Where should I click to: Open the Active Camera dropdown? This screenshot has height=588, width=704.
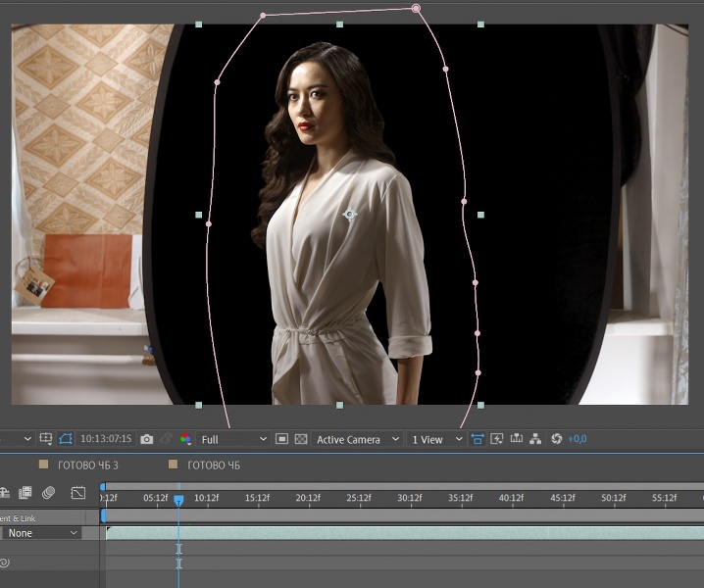358,439
